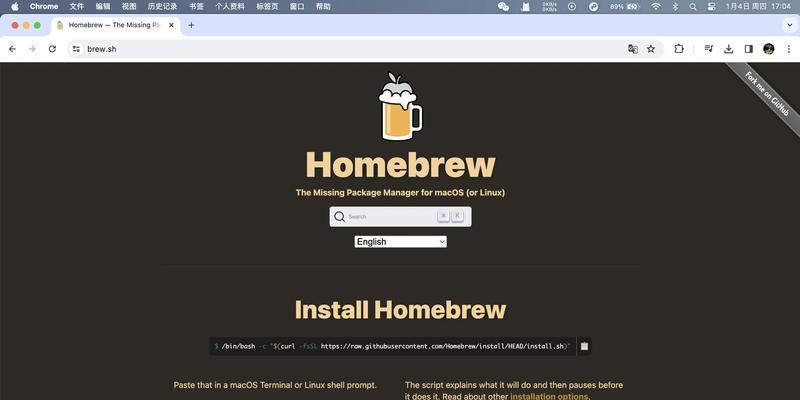Image resolution: width=800 pixels, height=400 pixels.
Task: Open the 个人资料 menu
Action: click(x=230, y=7)
